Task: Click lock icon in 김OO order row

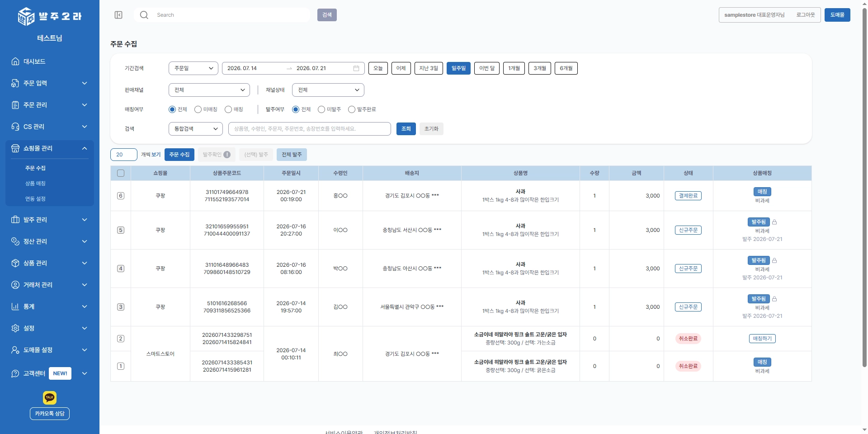Action: coord(774,299)
